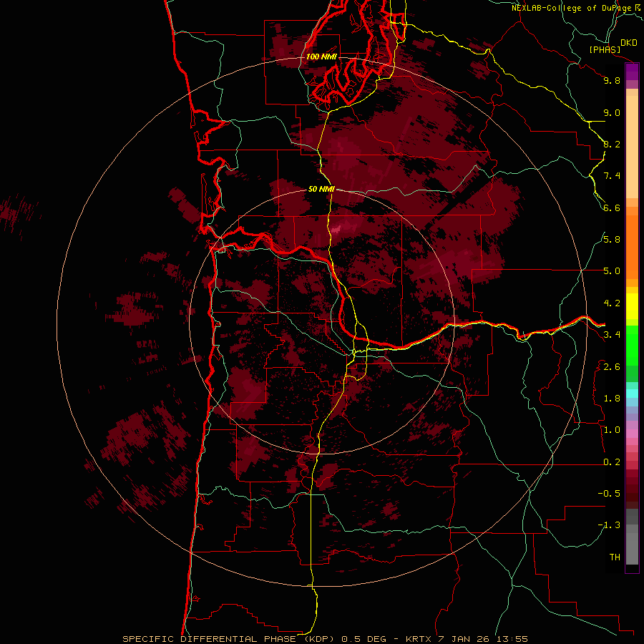Select the [PHAS] legend heading
Viewport: 644px width, 644px height.
coord(605,49)
